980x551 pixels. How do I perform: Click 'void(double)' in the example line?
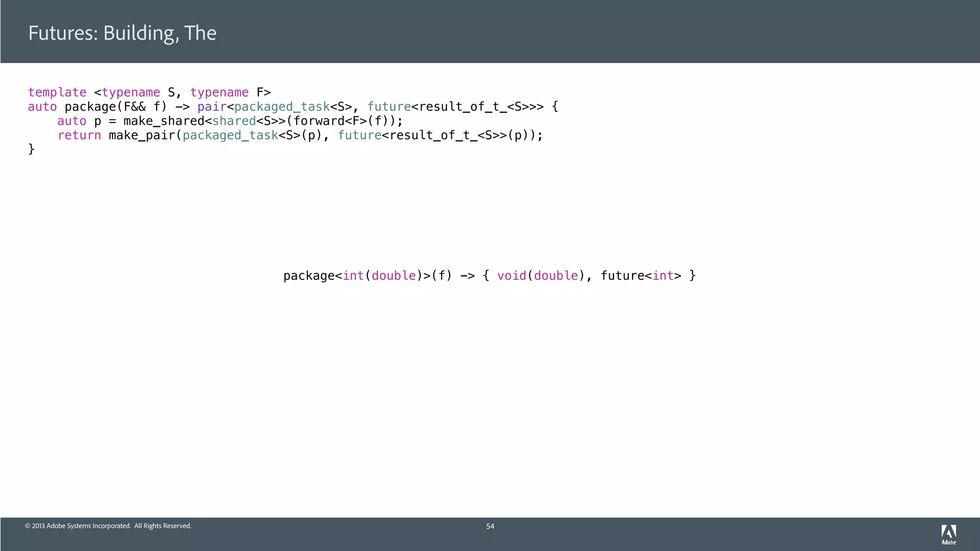tap(541, 276)
